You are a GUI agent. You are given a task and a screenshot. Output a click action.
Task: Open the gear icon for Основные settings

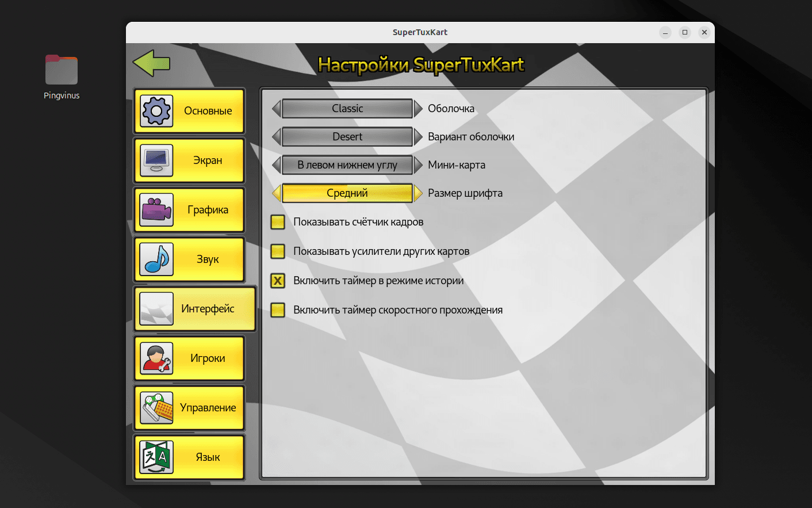point(156,111)
